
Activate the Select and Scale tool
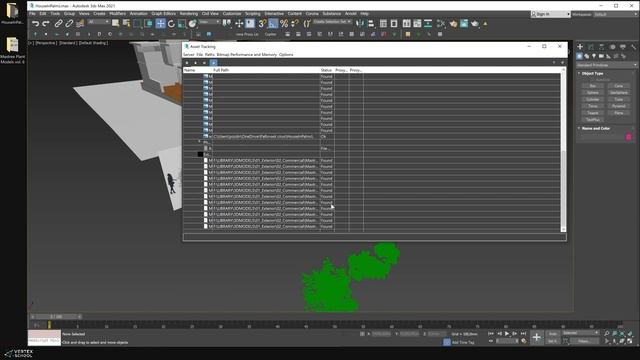tap(182, 24)
